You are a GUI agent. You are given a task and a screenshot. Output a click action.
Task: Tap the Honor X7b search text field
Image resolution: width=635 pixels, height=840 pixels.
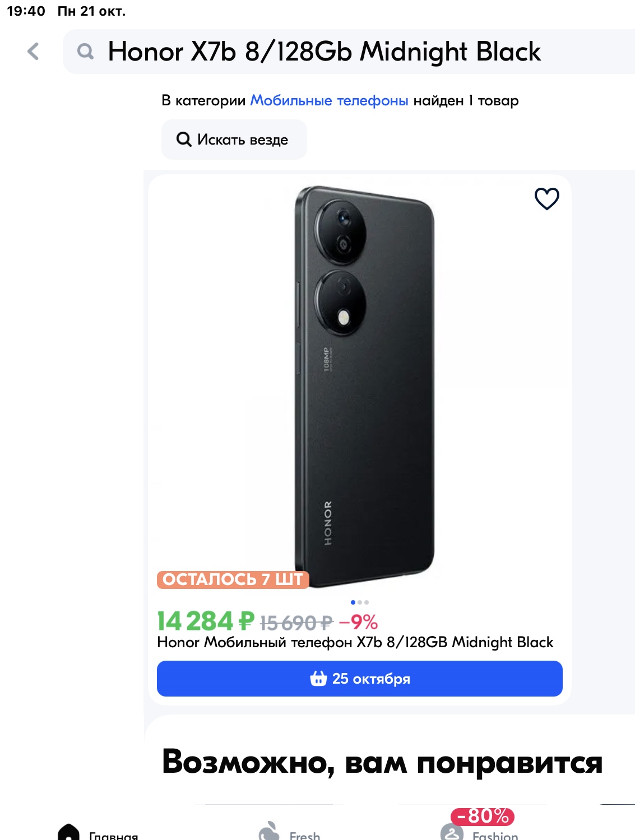pos(324,52)
